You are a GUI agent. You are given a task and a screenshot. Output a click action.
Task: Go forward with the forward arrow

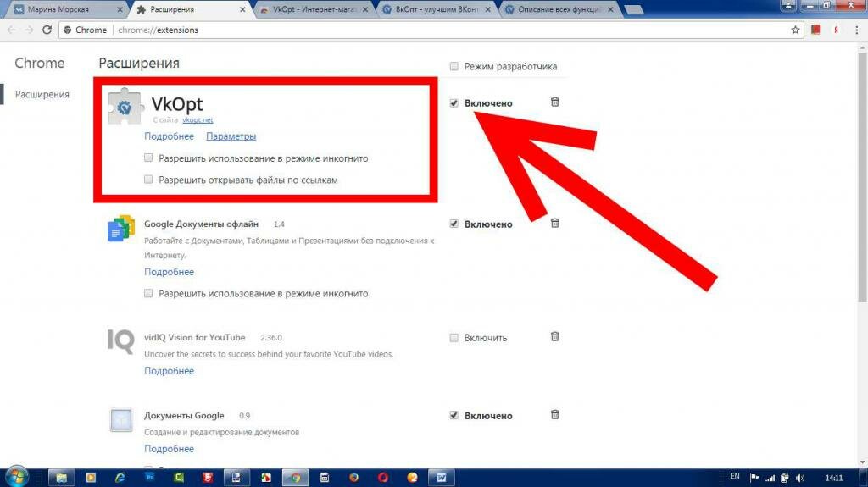[x=29, y=30]
